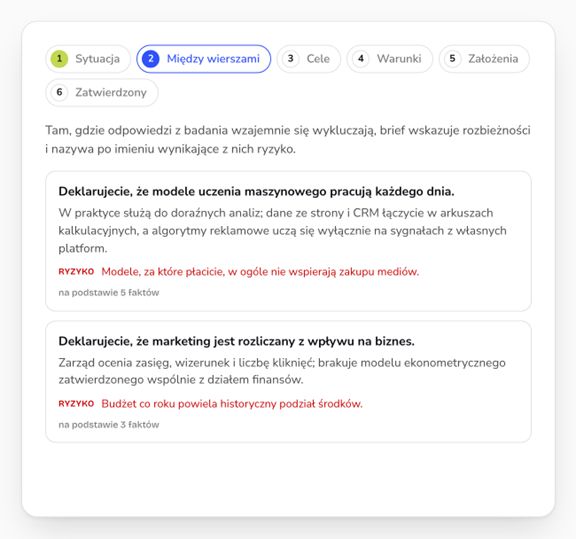
Task: Open 'na podstawie 5 faktów' link
Action: pyautogui.click(x=109, y=292)
